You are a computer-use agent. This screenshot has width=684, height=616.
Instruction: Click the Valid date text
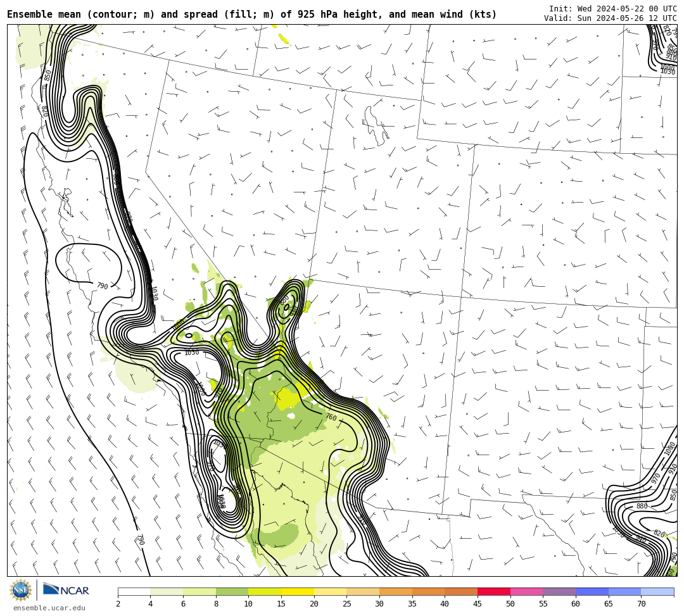611,18
